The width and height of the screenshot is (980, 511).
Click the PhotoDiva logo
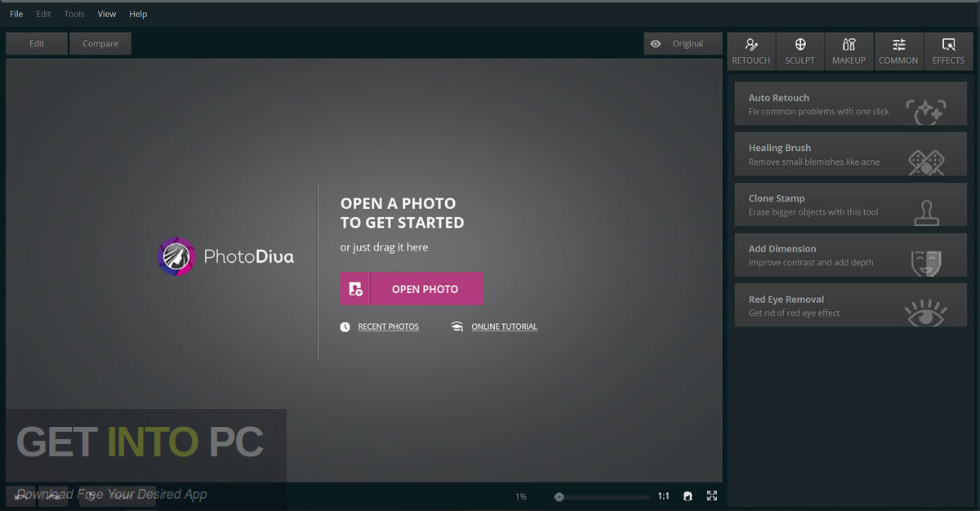(x=225, y=256)
